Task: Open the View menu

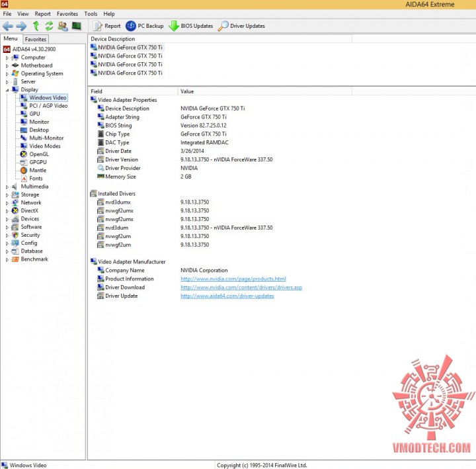Action: [x=22, y=14]
